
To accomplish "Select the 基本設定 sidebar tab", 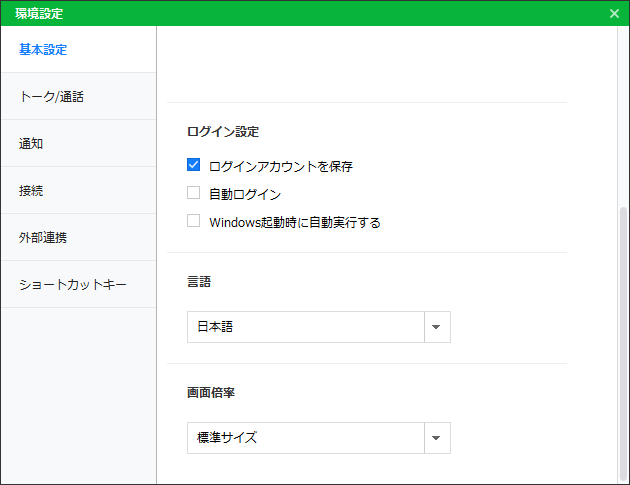I will (78, 50).
